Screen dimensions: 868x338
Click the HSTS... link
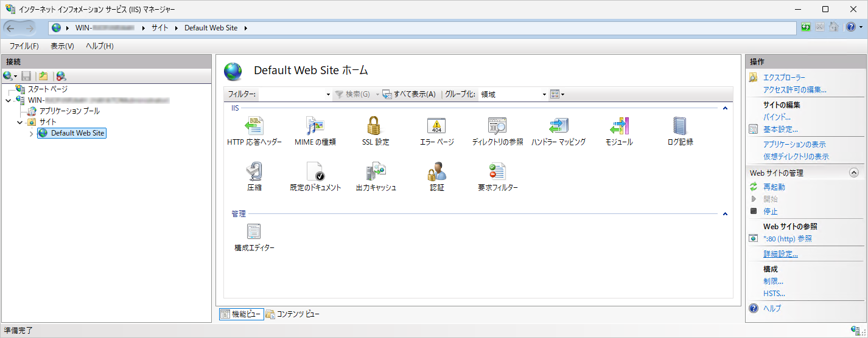(774, 294)
